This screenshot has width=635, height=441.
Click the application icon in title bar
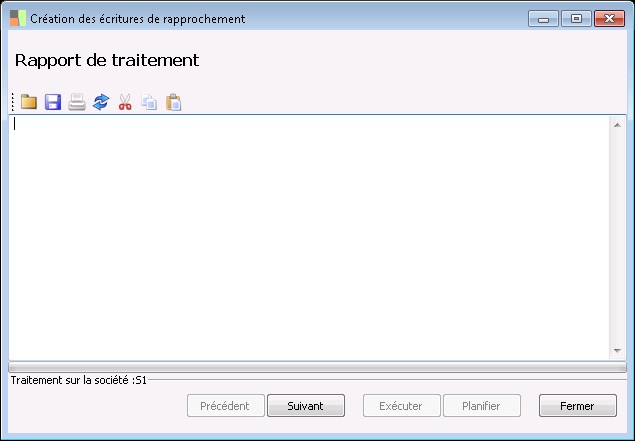coord(18,18)
